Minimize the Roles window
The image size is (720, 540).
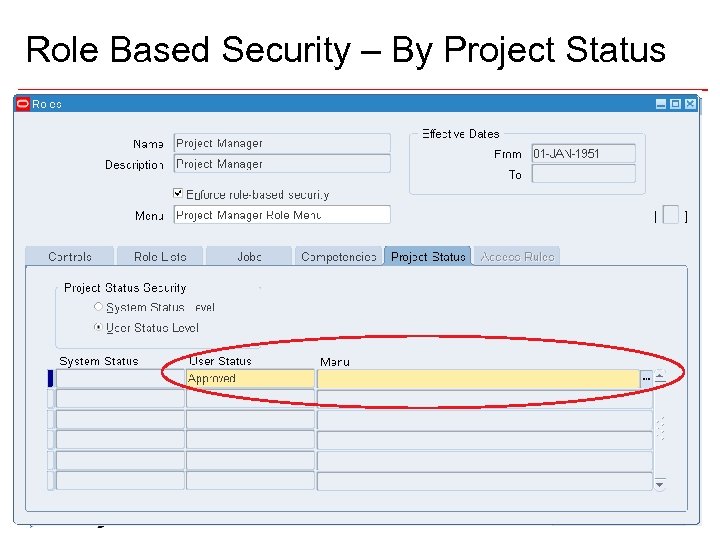coord(661,104)
